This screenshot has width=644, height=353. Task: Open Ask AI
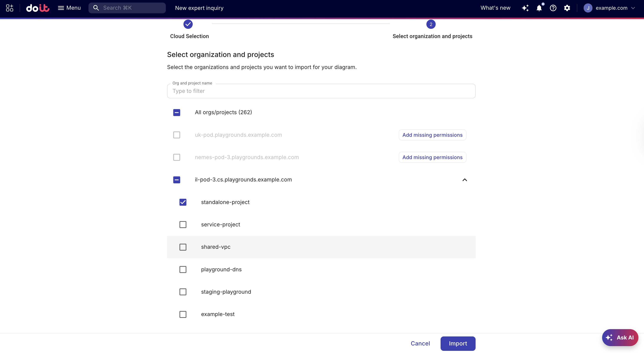pos(620,337)
